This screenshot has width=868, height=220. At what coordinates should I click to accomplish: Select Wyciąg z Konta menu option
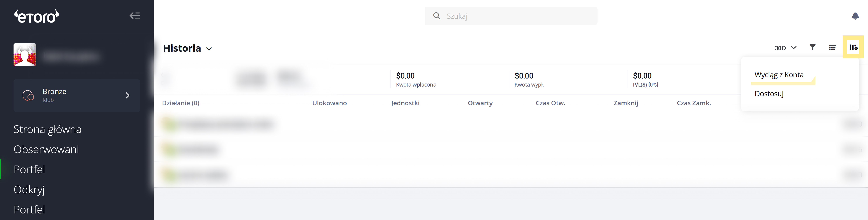click(x=779, y=75)
